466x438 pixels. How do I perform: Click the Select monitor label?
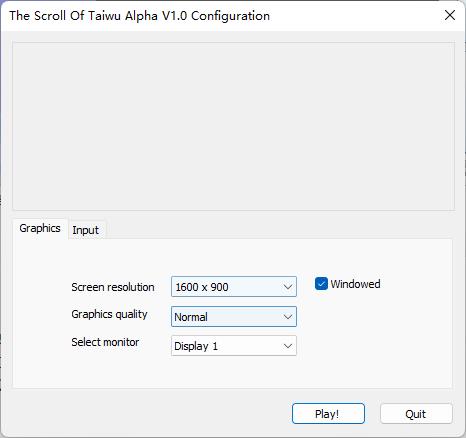click(x=105, y=342)
